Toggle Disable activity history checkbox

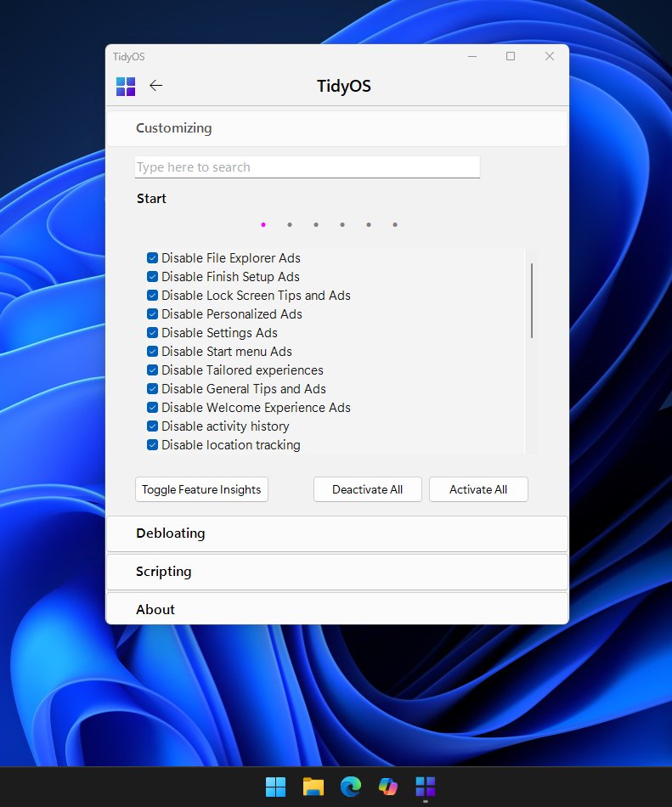152,426
